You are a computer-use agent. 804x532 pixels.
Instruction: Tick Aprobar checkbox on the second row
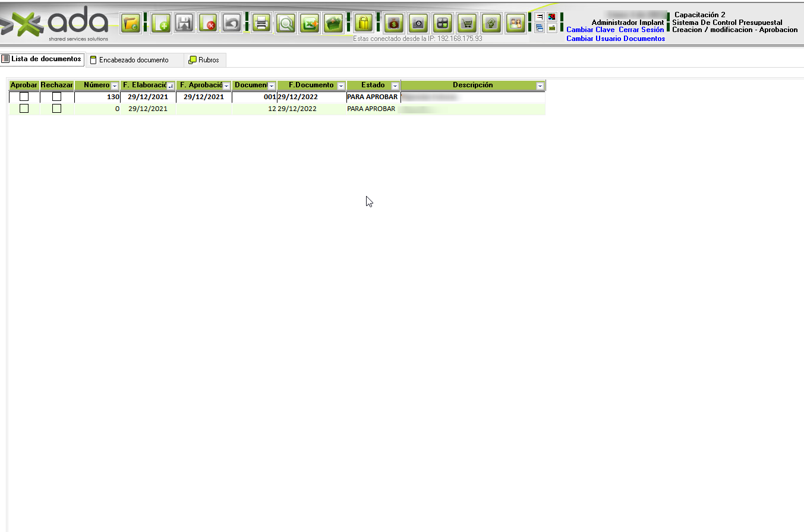(24, 109)
